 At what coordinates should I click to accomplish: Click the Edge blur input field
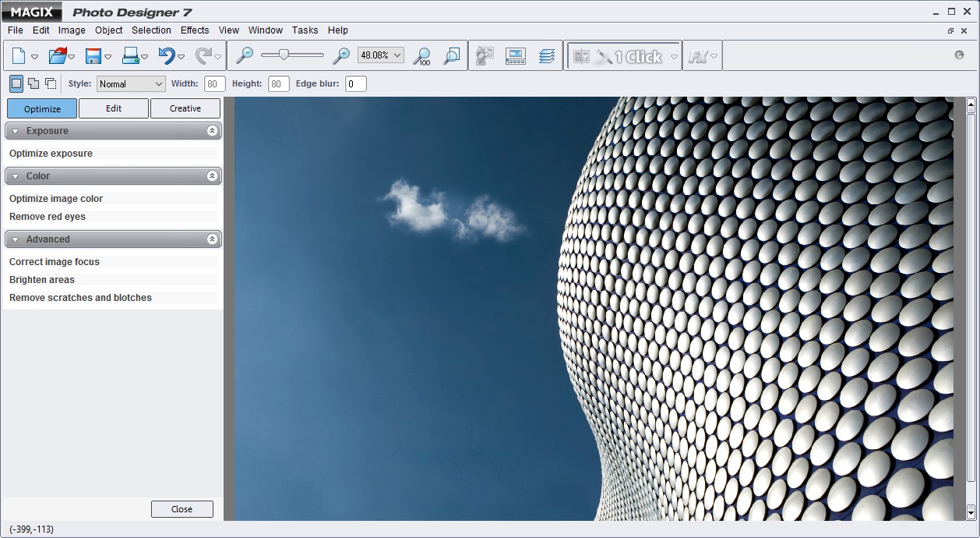356,83
